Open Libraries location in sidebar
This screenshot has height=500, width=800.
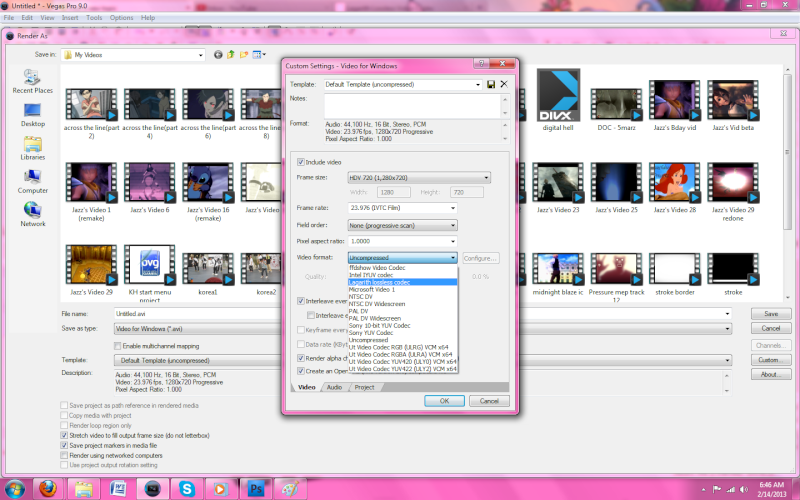(x=33, y=148)
